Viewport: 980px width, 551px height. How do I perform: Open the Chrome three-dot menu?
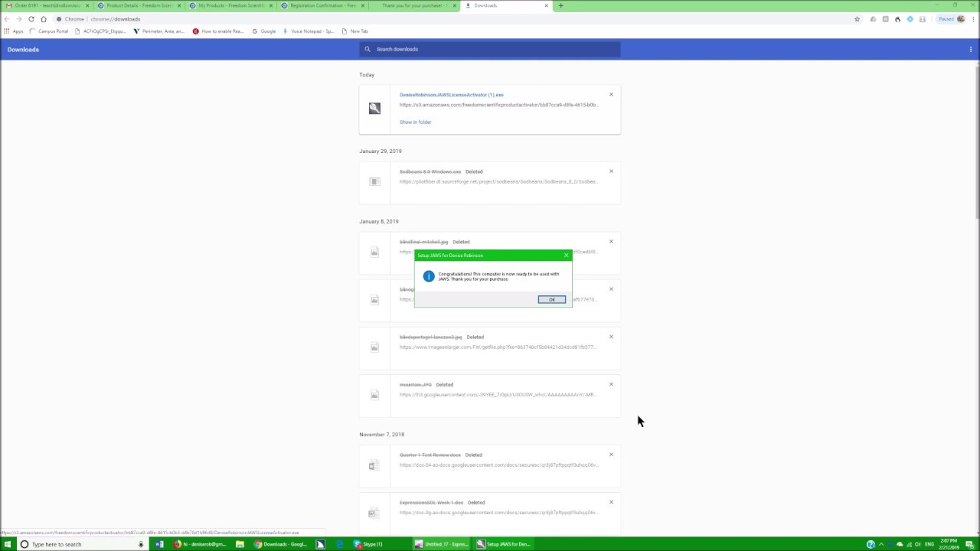[x=972, y=19]
